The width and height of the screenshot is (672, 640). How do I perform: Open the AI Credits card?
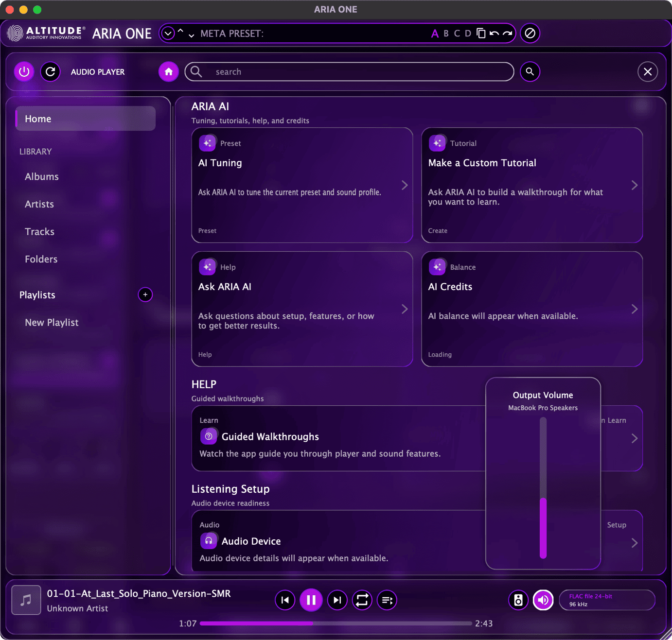tap(532, 309)
